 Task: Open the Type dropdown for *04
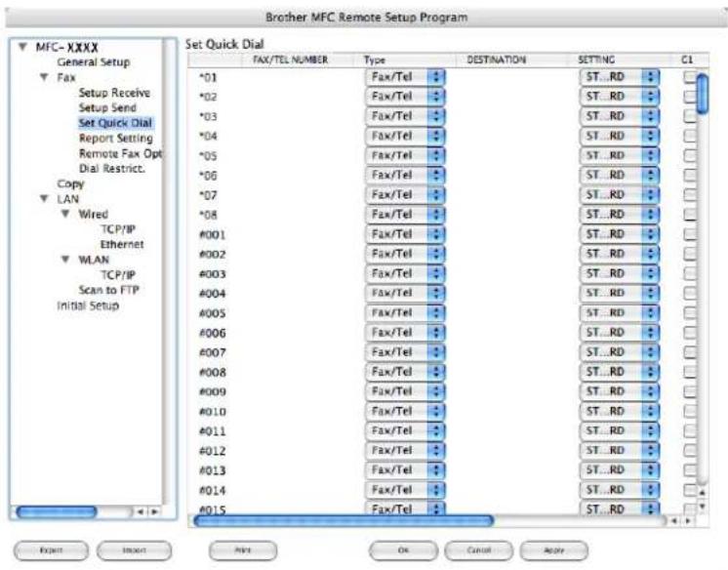(x=405, y=136)
